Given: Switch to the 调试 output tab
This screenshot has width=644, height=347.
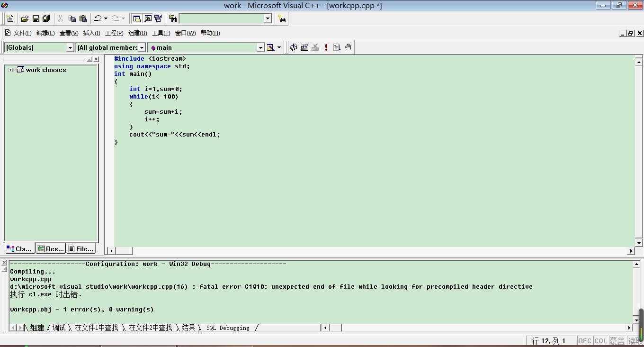Looking at the screenshot, I should [x=59, y=328].
